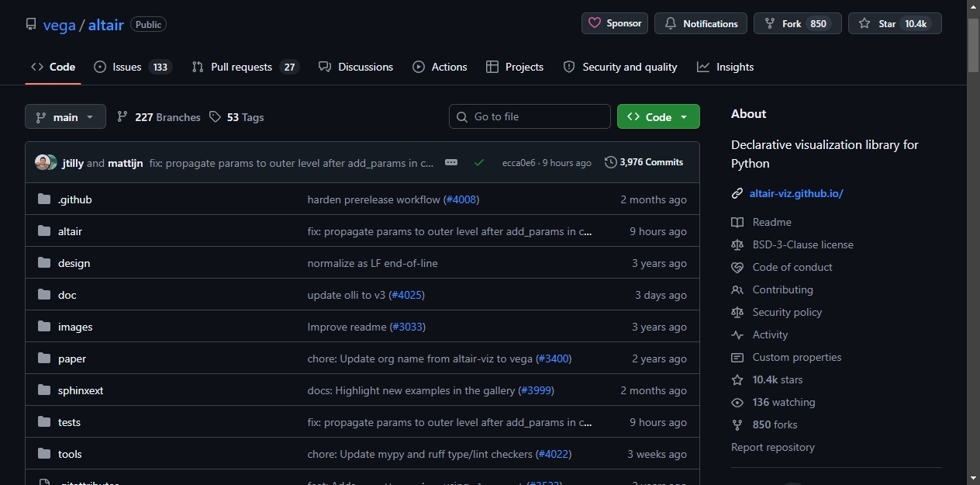Open pull request #3033 link

408,327
